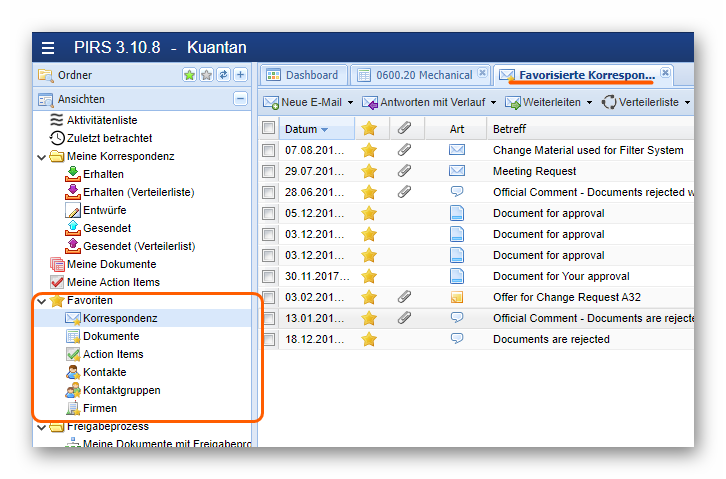Open Dokumente under Favoriten
This screenshot has width=726, height=479.
pos(111,336)
